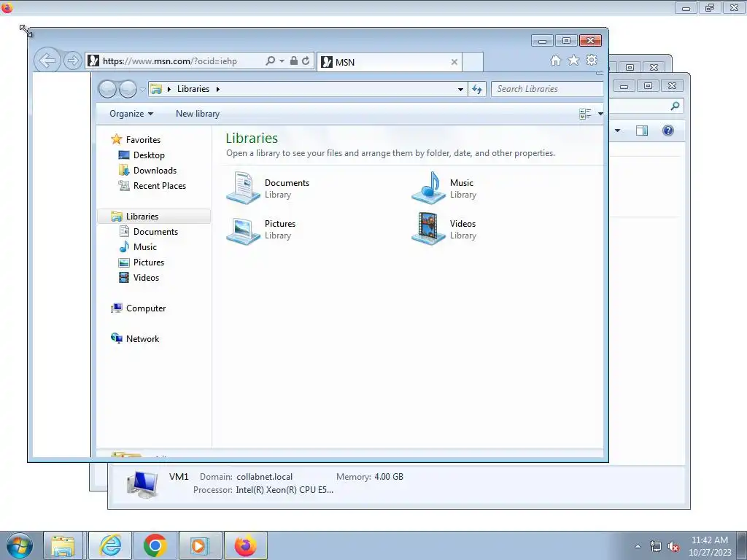Click the network tray icon
The width and height of the screenshot is (747, 560).
656,547
